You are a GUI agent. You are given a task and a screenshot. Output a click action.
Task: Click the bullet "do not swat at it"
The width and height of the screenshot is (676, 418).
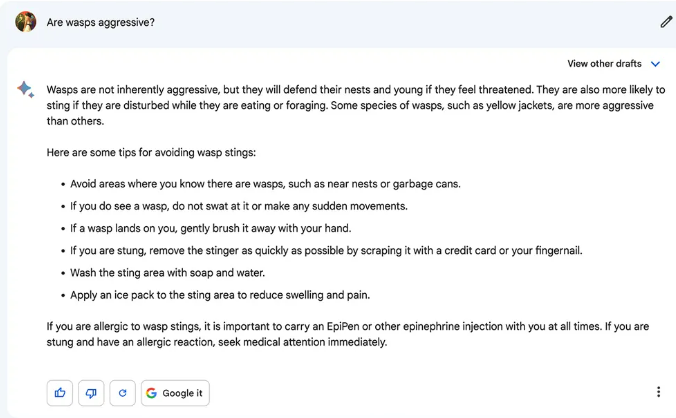239,206
